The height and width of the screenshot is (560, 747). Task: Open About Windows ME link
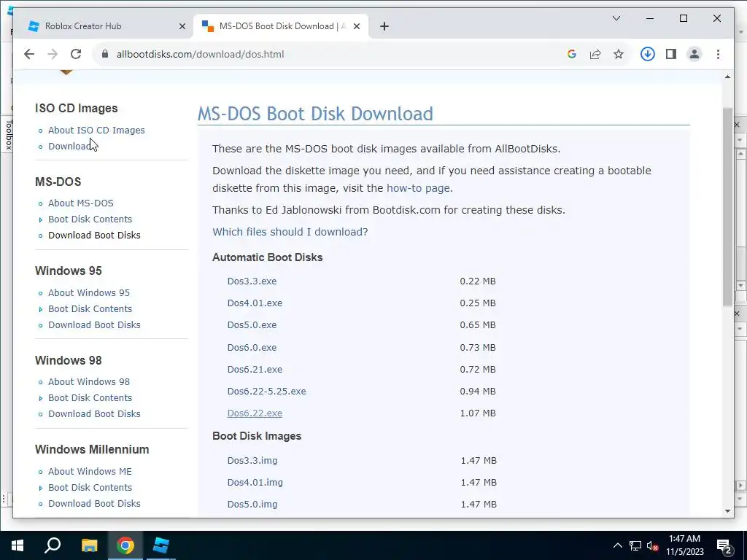(90, 472)
